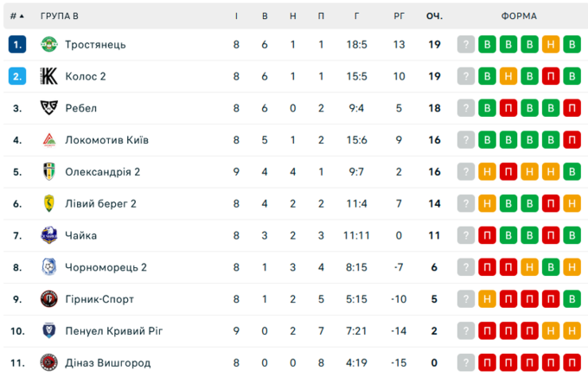Sort by Г goals column header
The width and height of the screenshot is (588, 377).
click(x=357, y=16)
